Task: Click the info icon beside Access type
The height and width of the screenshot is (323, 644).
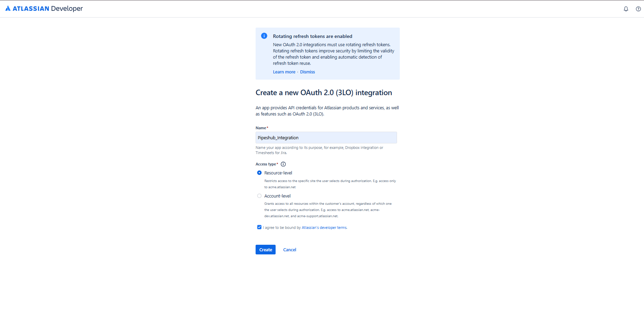Action: click(x=283, y=164)
